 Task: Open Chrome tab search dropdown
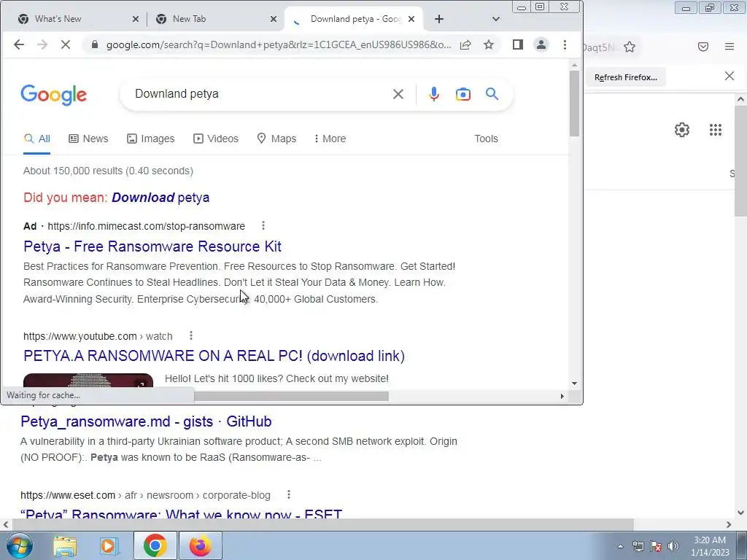(x=495, y=19)
